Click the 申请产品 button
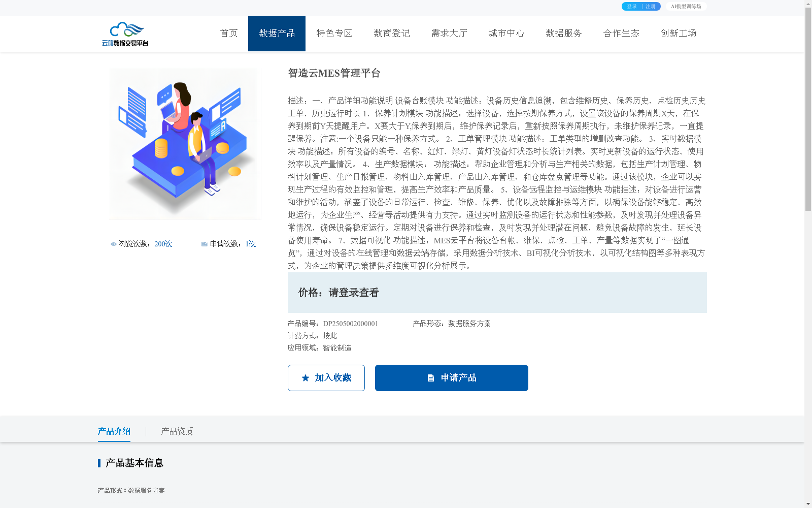Screen dimensions: 812x508 [452, 378]
